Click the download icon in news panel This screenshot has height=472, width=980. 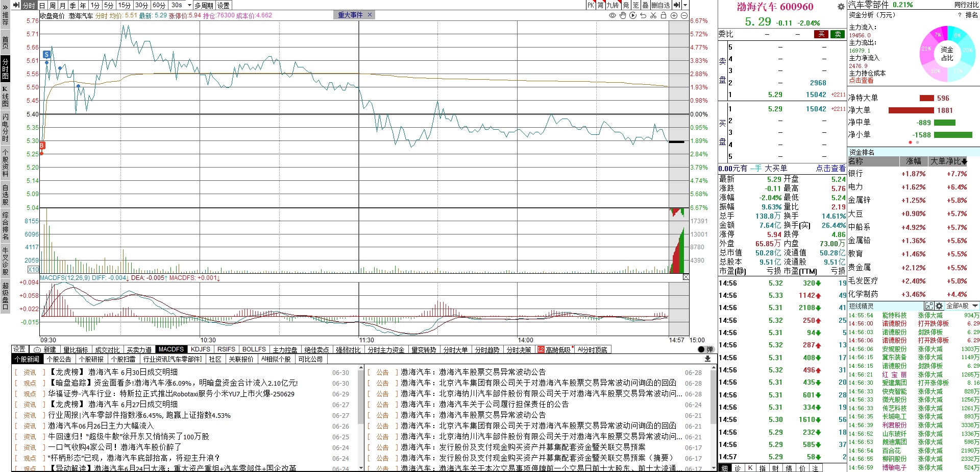(707, 359)
